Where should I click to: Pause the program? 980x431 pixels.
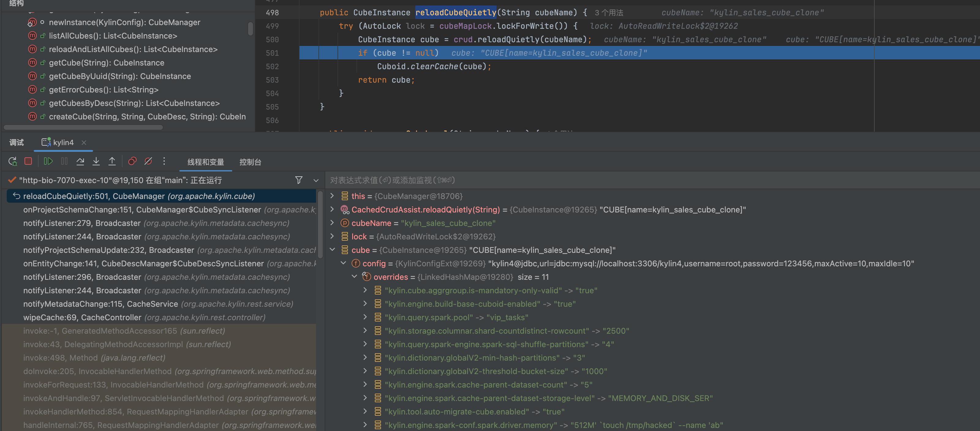click(64, 161)
